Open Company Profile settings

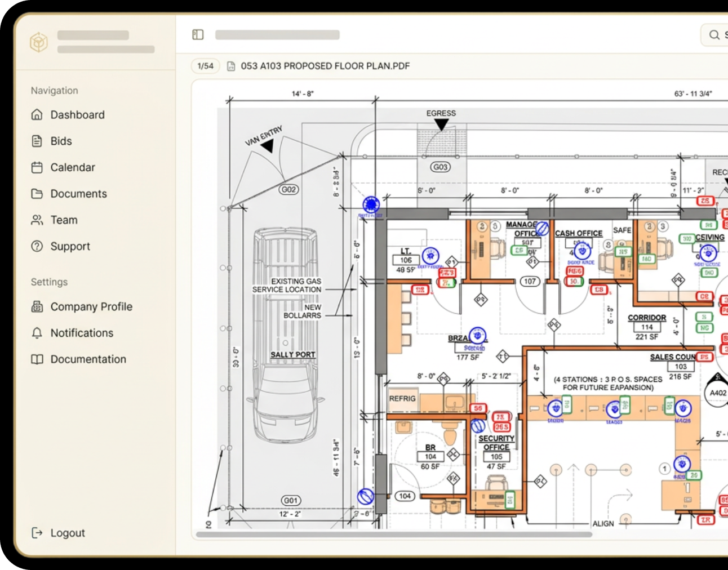91,306
